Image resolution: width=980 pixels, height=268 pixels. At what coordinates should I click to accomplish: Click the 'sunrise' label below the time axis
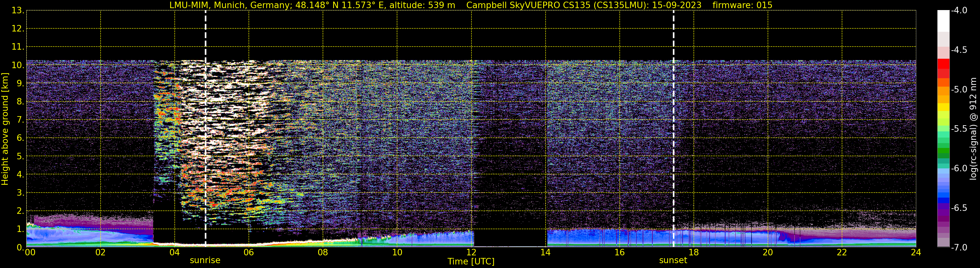[x=205, y=261]
